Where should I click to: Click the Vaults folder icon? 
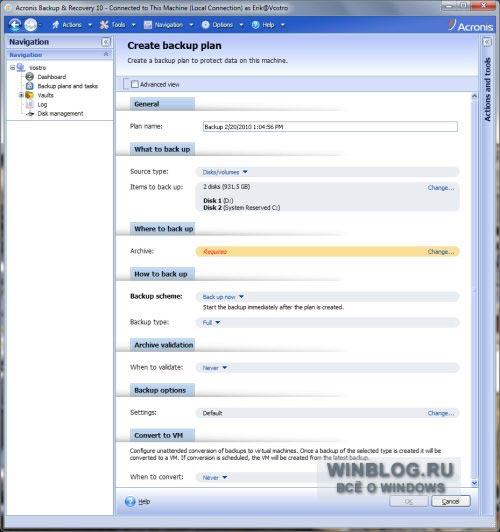pyautogui.click(x=30, y=95)
